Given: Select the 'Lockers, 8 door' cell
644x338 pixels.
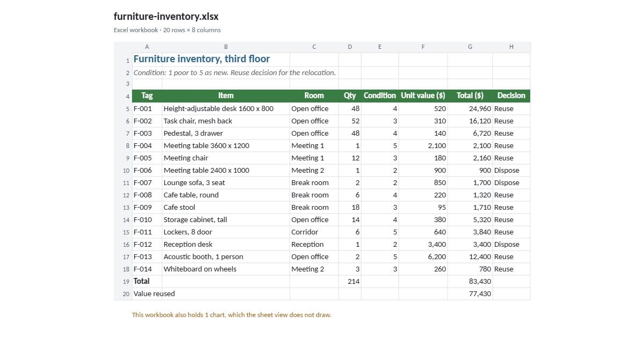Looking at the screenshot, I should (x=226, y=232).
